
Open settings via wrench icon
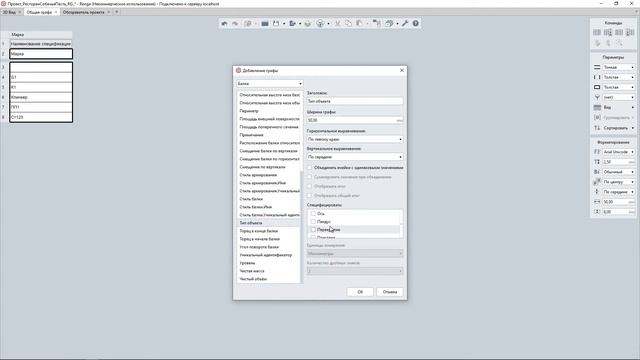405,24
